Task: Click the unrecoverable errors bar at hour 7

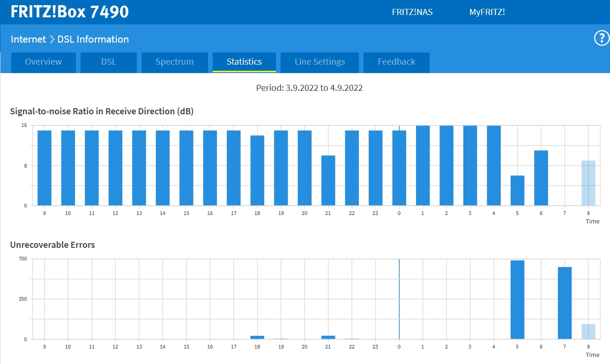Action: (x=565, y=303)
